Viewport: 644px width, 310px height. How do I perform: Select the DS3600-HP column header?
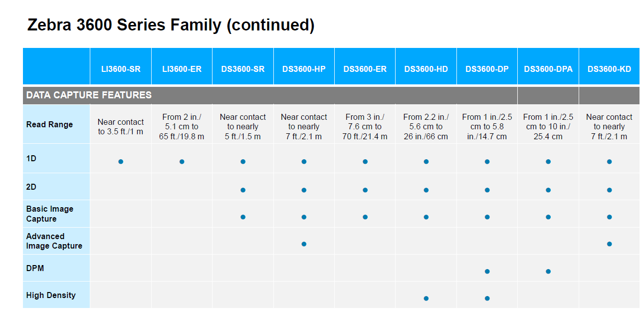304,69
